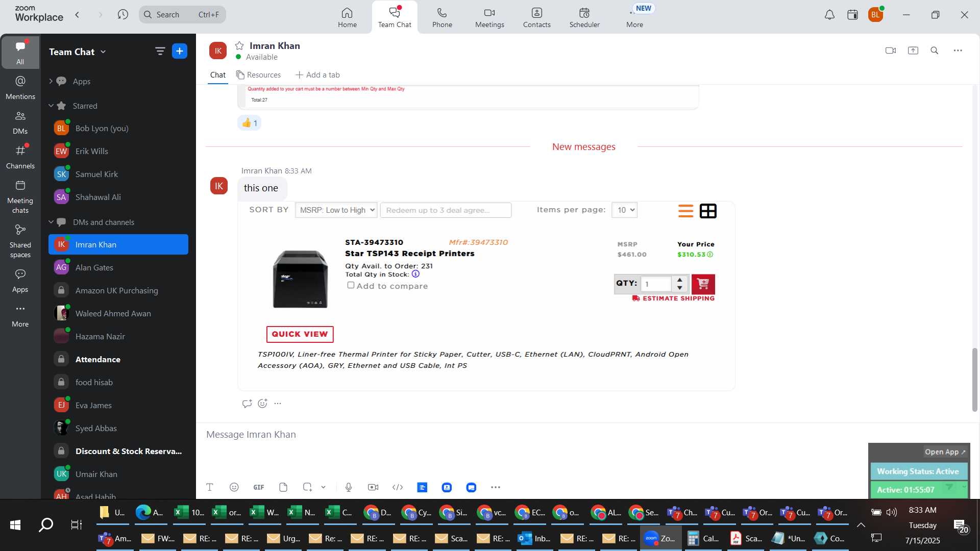The image size is (980, 551).
Task: Insert a code snippet
Action: coord(398,487)
